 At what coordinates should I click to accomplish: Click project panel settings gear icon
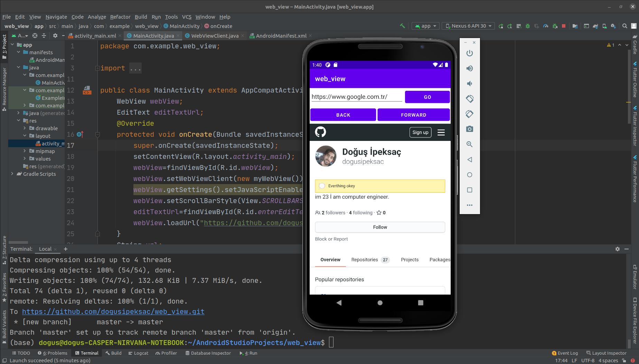click(55, 36)
